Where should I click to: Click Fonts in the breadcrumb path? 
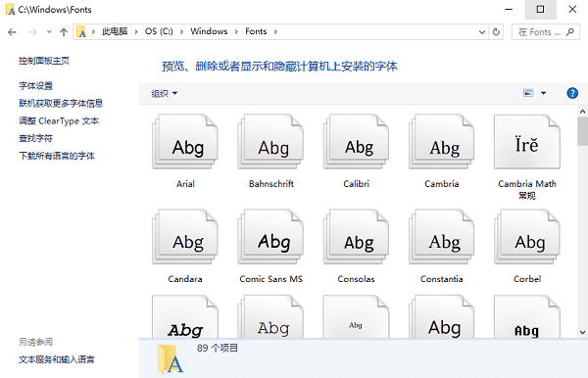point(256,31)
